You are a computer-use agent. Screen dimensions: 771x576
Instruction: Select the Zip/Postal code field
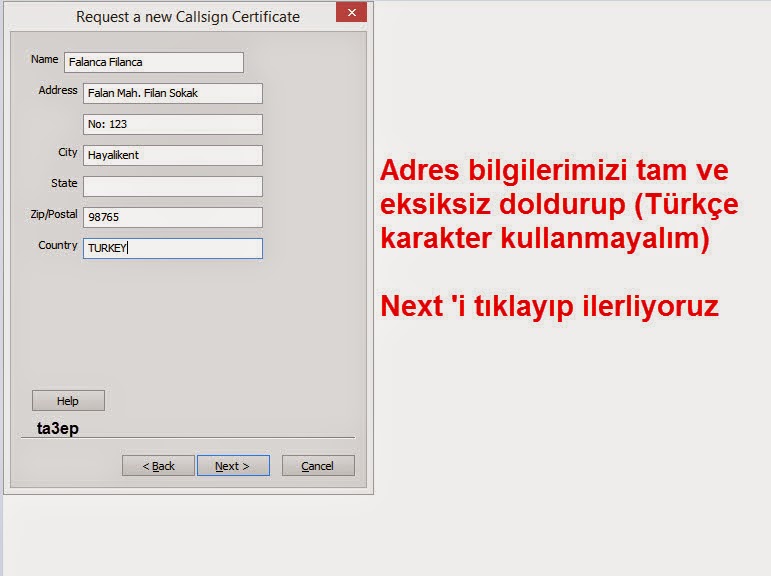pos(173,217)
